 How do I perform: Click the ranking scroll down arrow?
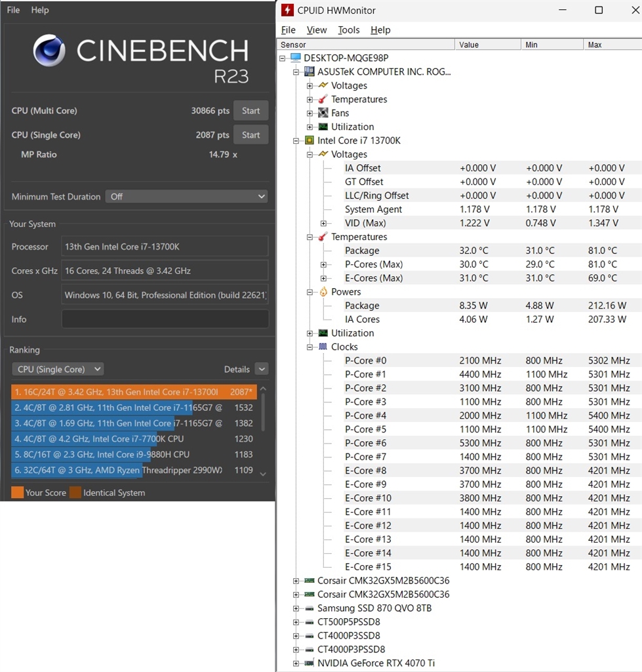(x=263, y=474)
